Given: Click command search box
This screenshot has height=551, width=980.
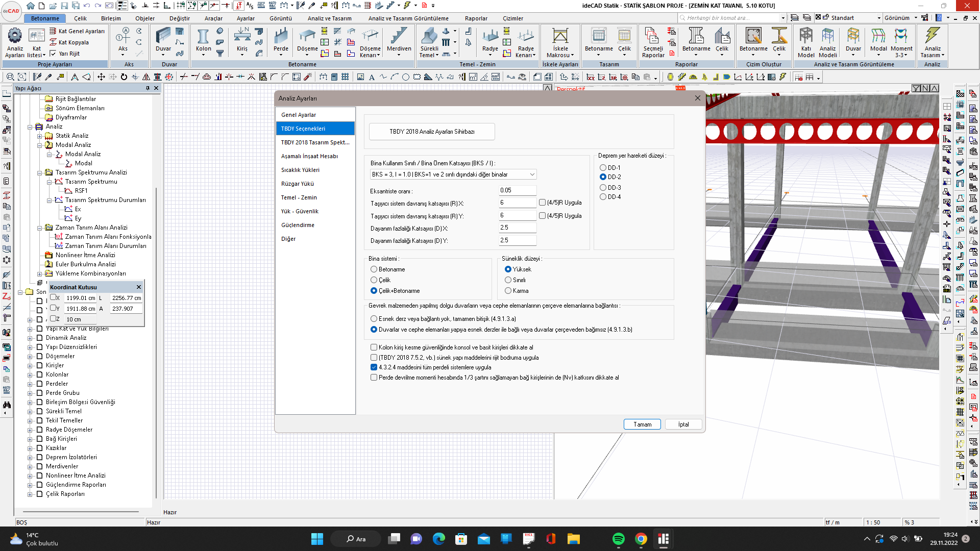Looking at the screenshot, I should tap(732, 18).
